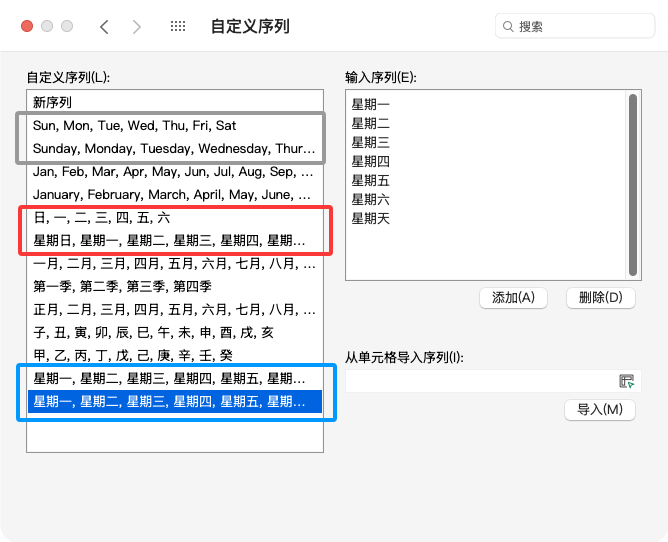Select the unhighlighted 星期一, 星期二 row
This screenshot has width=668, height=542.
[175, 378]
